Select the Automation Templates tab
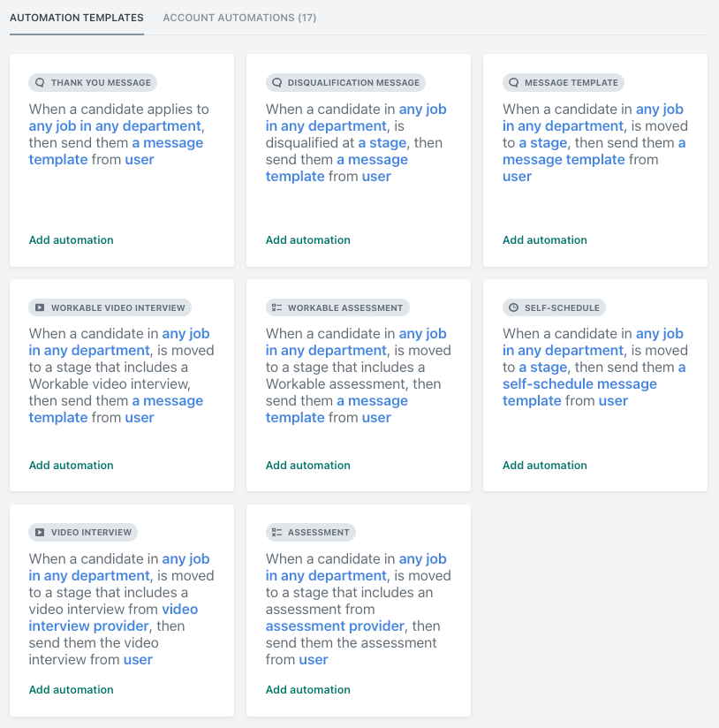 (x=76, y=17)
